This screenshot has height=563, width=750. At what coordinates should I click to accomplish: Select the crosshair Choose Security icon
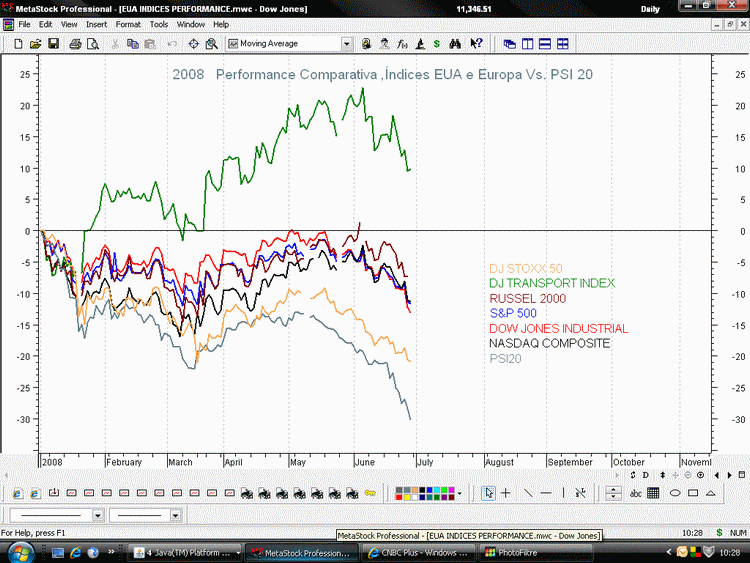(193, 44)
